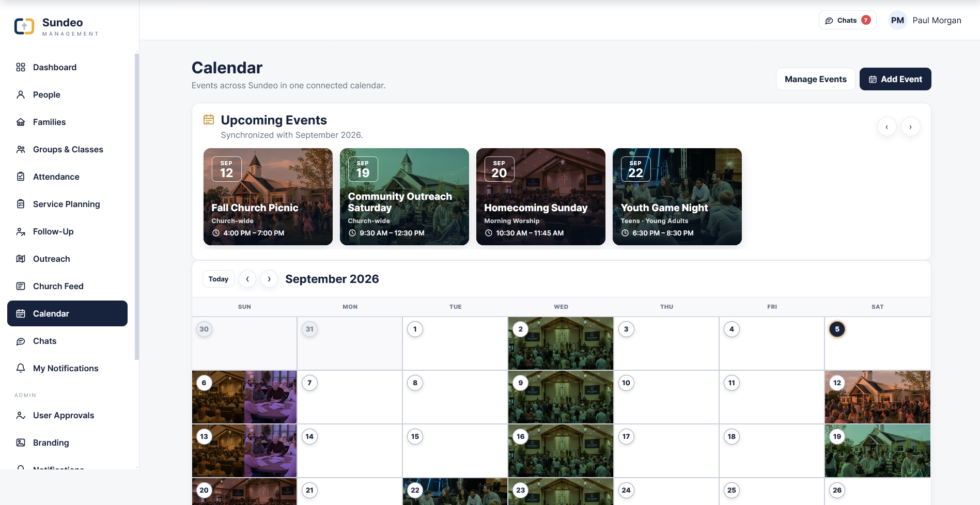Open Dashboard menu item
This screenshot has width=980, height=505.
pyautogui.click(x=67, y=67)
